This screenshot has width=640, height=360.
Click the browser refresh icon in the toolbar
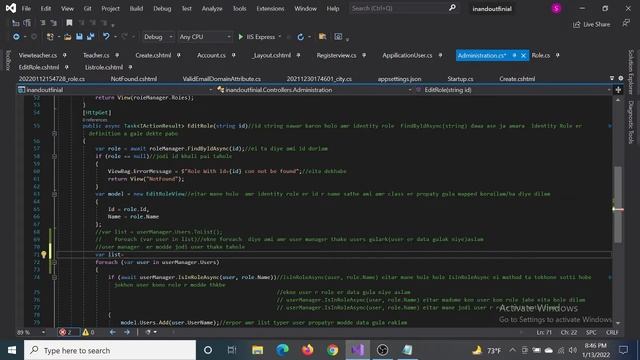pyautogui.click(x=300, y=37)
